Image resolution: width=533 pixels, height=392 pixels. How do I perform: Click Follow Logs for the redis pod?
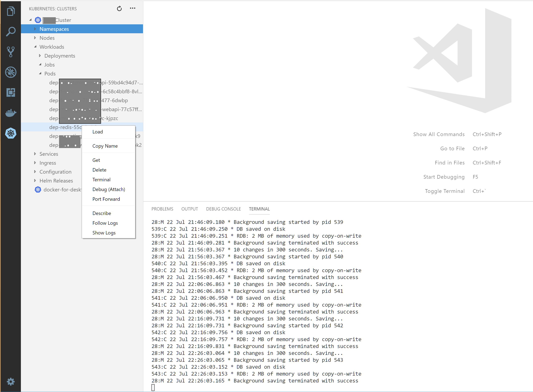105,223
